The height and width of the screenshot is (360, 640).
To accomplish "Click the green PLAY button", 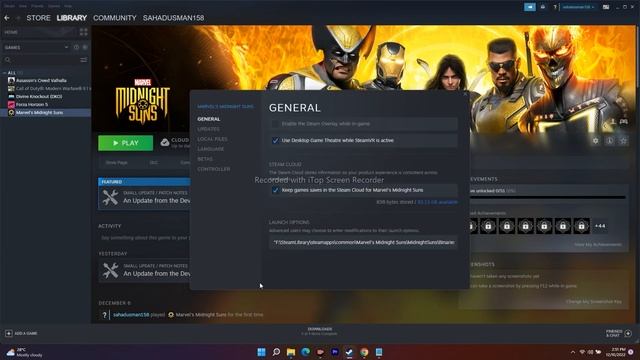I will [x=126, y=143].
